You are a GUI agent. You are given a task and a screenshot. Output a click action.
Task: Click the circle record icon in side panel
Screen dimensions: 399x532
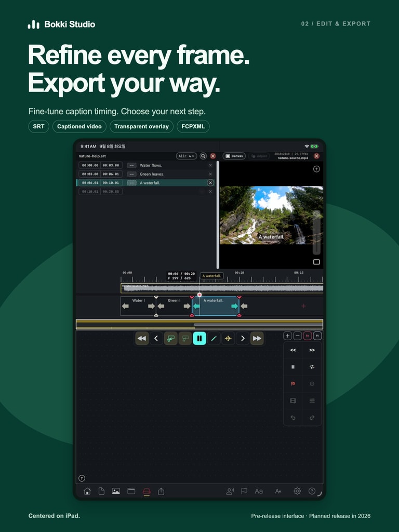point(312,384)
